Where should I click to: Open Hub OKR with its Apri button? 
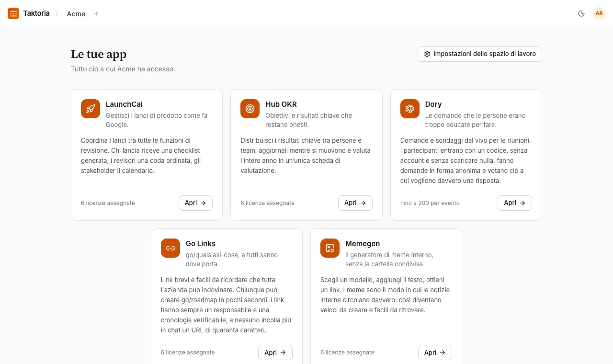click(355, 203)
